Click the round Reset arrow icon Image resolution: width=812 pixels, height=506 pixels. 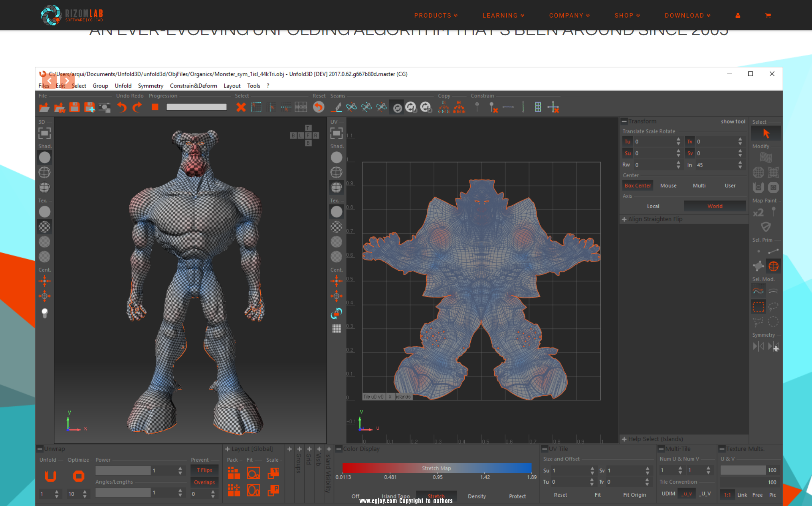point(319,107)
